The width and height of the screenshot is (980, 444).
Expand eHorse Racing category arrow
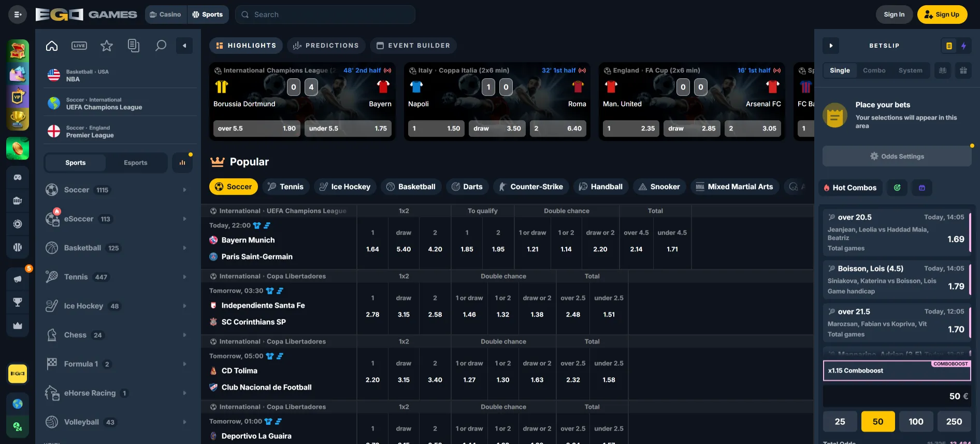(x=184, y=393)
